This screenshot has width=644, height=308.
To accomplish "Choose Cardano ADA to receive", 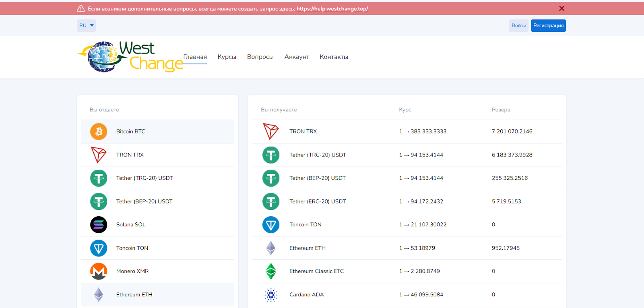I will click(x=407, y=295).
